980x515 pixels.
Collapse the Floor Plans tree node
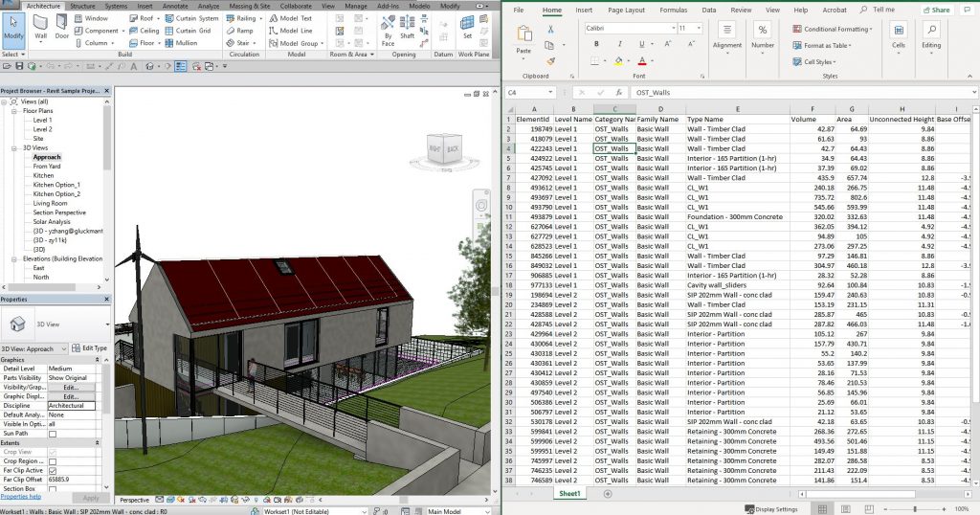13,111
